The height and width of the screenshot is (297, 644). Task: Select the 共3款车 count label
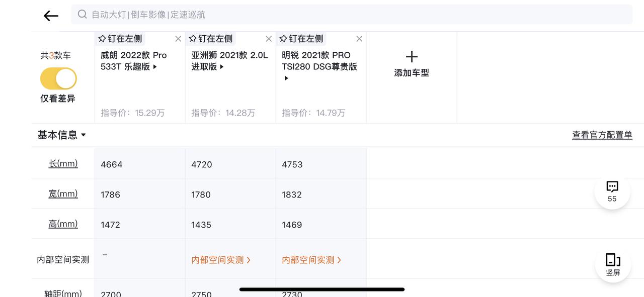point(56,55)
